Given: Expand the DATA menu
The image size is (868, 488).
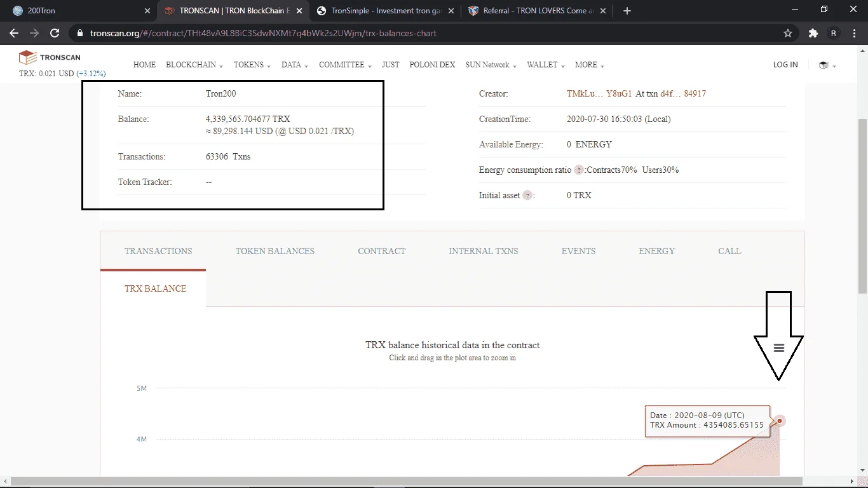Looking at the screenshot, I should (295, 65).
